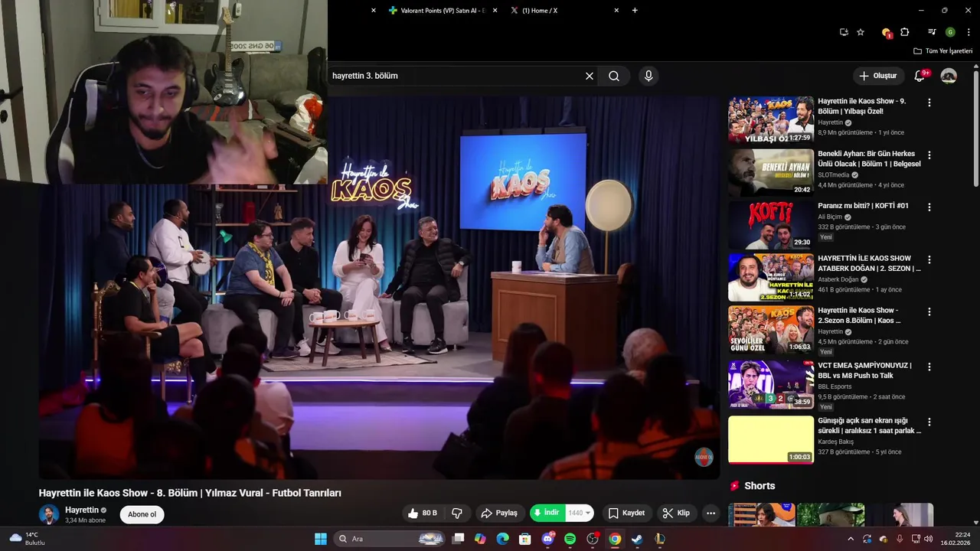Click the Windows taskbar Ara search box
The width and height of the screenshot is (980, 551).
pyautogui.click(x=390, y=539)
